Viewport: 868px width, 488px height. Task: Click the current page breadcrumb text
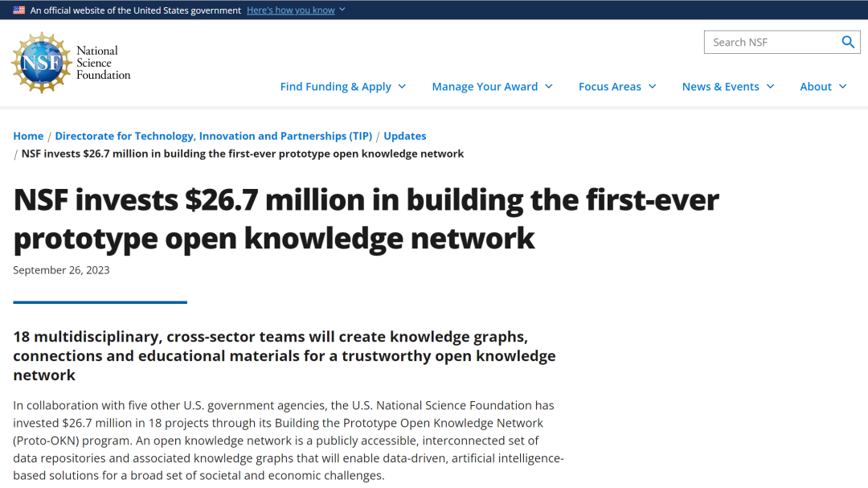tap(243, 154)
